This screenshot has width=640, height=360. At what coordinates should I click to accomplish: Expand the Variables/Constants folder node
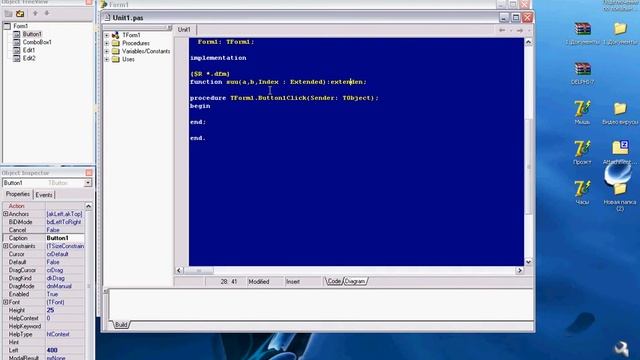[x=107, y=51]
